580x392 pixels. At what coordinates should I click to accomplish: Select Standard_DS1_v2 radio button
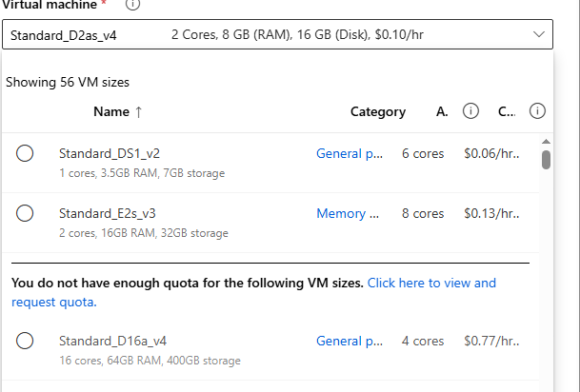(x=26, y=153)
